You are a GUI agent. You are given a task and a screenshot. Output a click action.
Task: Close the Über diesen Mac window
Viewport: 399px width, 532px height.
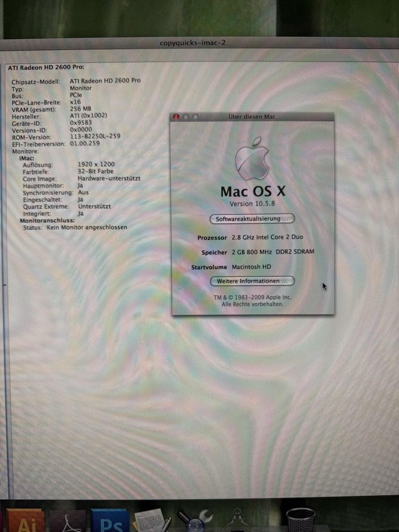pyautogui.click(x=176, y=117)
